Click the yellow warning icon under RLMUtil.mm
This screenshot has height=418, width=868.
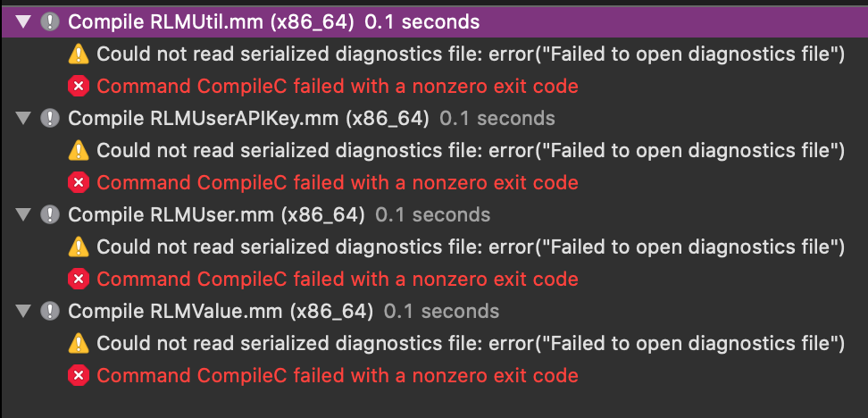79,54
